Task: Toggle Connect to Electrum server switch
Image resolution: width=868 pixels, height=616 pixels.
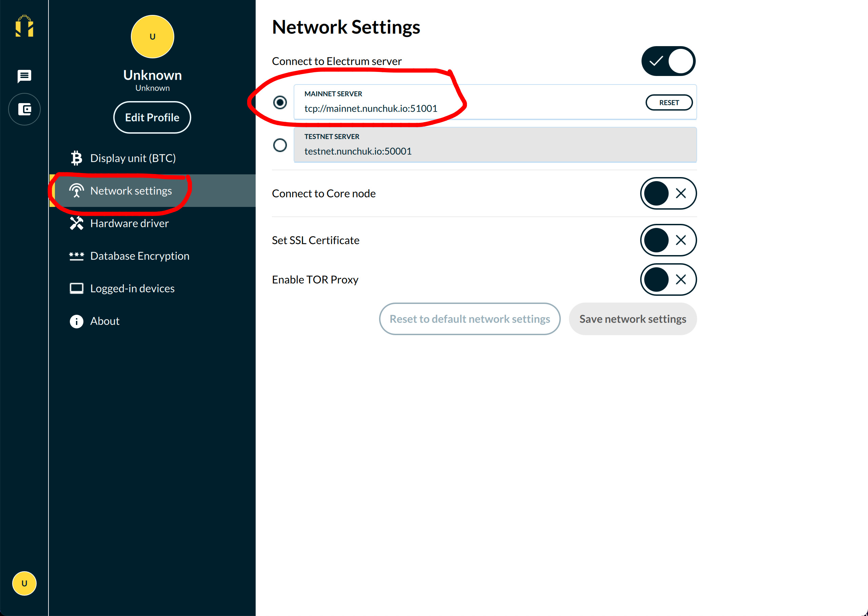Action: (x=669, y=61)
